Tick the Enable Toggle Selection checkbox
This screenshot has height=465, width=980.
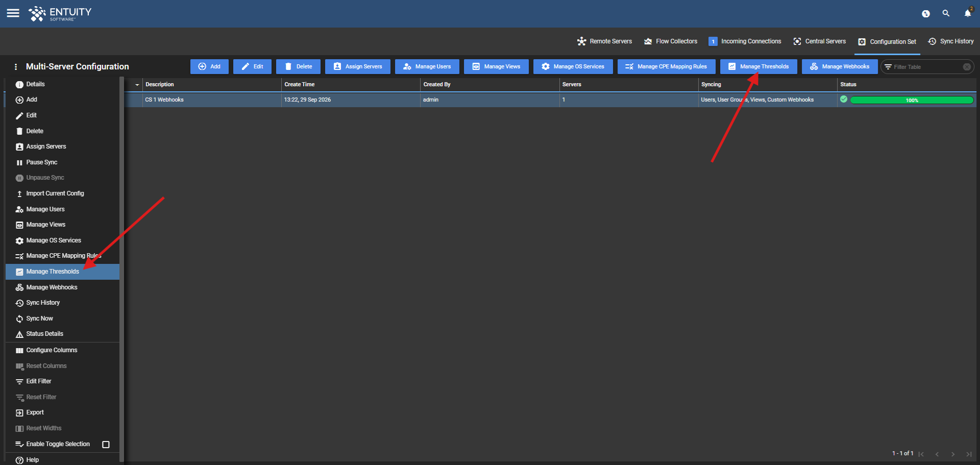106,445
